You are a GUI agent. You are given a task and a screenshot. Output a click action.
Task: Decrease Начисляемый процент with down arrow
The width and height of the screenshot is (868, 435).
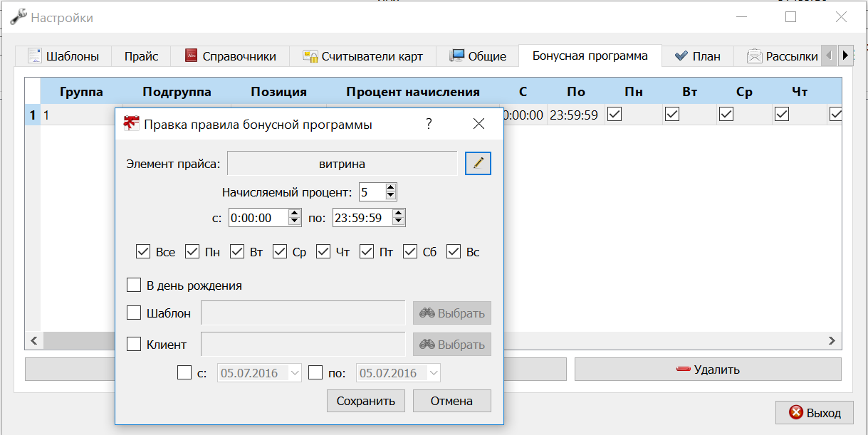(390, 196)
